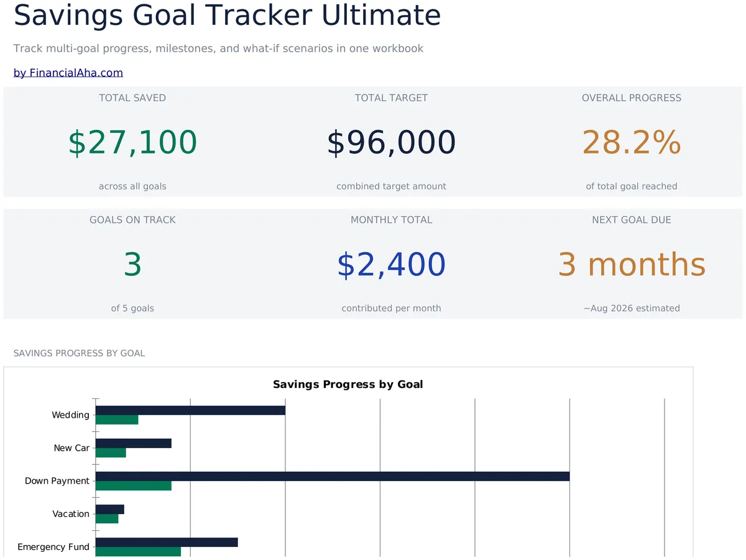
Task: Select the Vacation navy target bar
Action: (x=110, y=509)
